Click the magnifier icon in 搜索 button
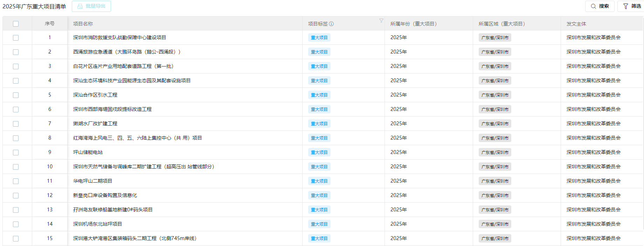Image resolution: width=644 pixels, height=246 pixels. point(593,6)
